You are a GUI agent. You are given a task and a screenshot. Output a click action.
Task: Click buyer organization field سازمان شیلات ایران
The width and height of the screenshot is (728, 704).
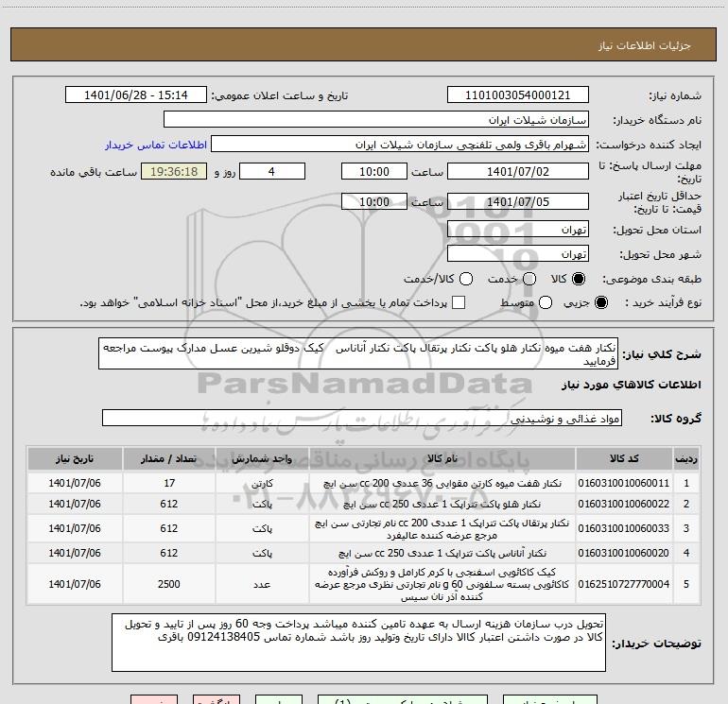(376, 120)
